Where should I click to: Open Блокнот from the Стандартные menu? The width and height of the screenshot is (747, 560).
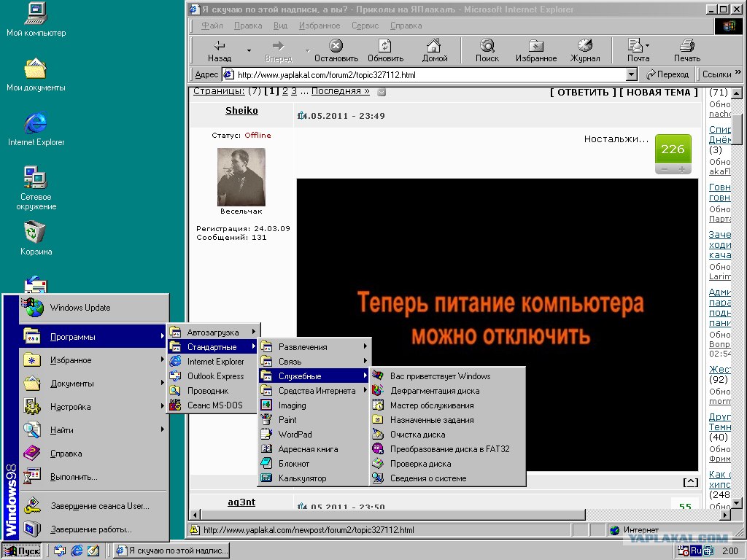[x=314, y=463]
